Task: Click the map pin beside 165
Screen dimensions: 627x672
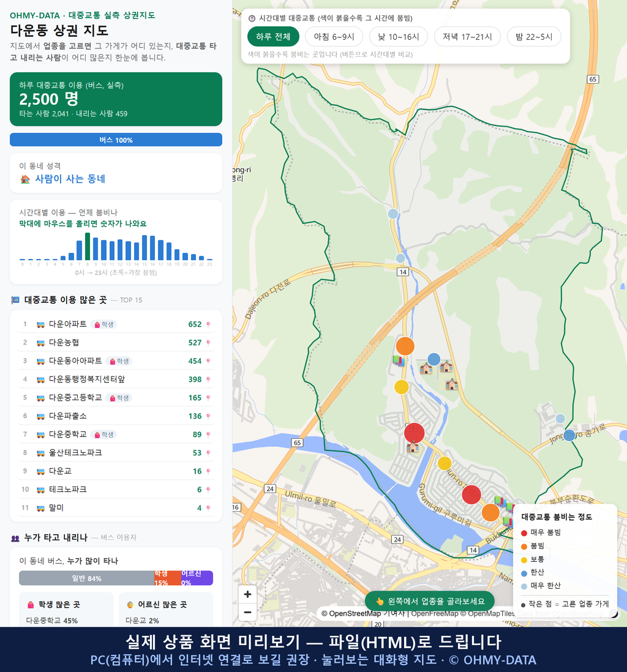Action: pyautogui.click(x=208, y=398)
